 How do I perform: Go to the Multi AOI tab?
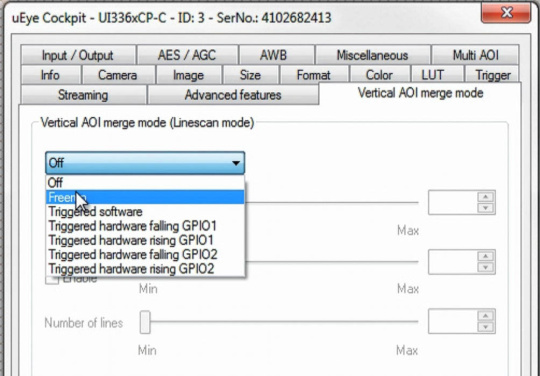tap(475, 55)
